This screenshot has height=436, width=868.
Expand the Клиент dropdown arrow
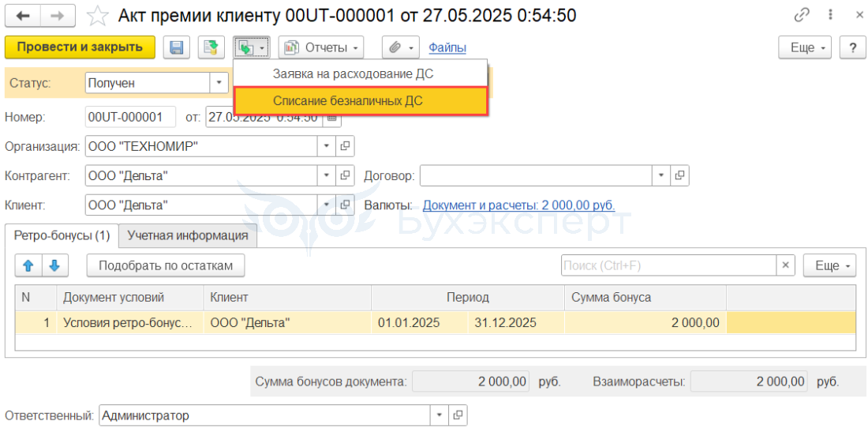pos(326,205)
